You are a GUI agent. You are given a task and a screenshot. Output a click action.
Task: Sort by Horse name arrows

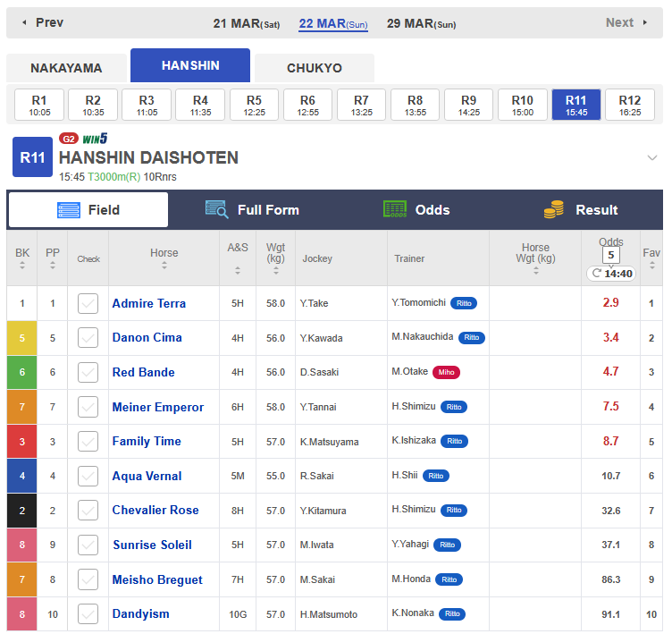click(x=164, y=266)
